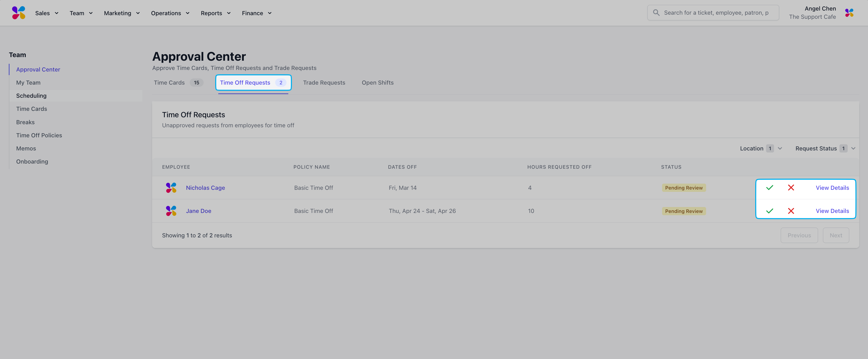Deny Jane Doe's request with red X

(x=791, y=211)
